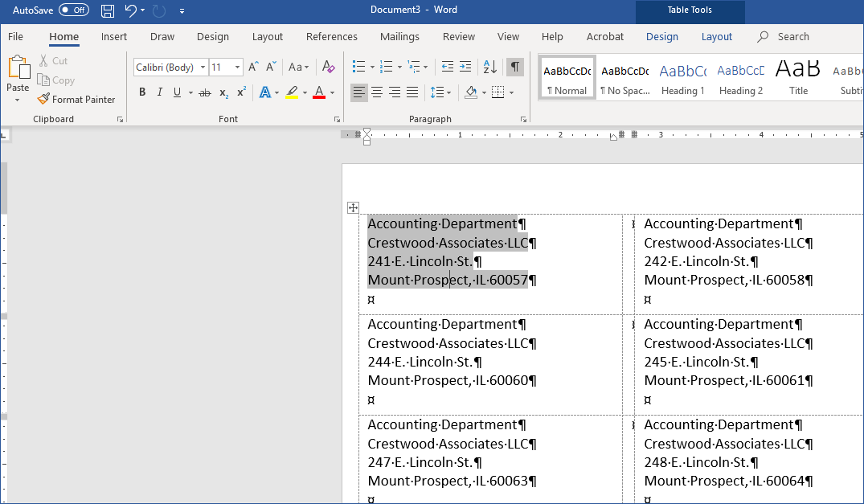
Task: Toggle Bold formatting
Action: point(142,92)
